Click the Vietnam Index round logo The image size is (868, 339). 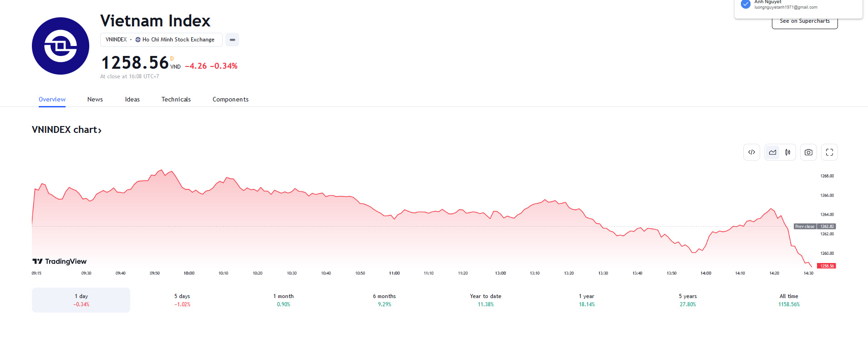tap(61, 46)
